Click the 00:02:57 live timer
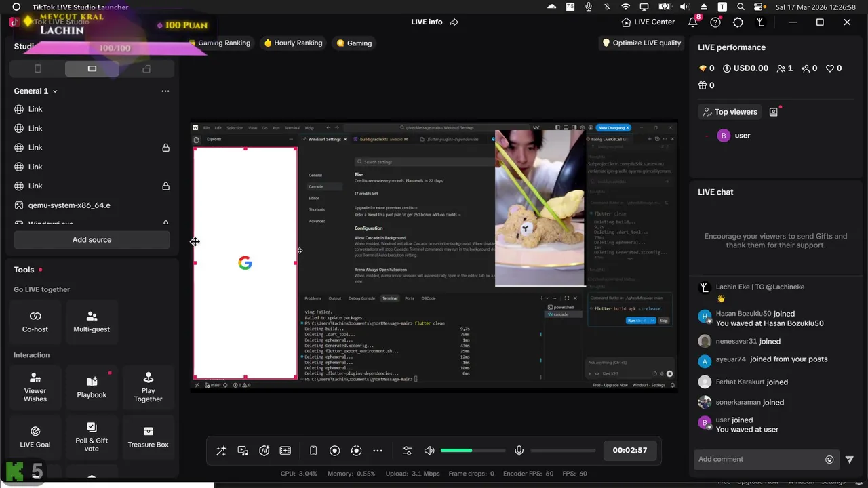 tap(629, 450)
